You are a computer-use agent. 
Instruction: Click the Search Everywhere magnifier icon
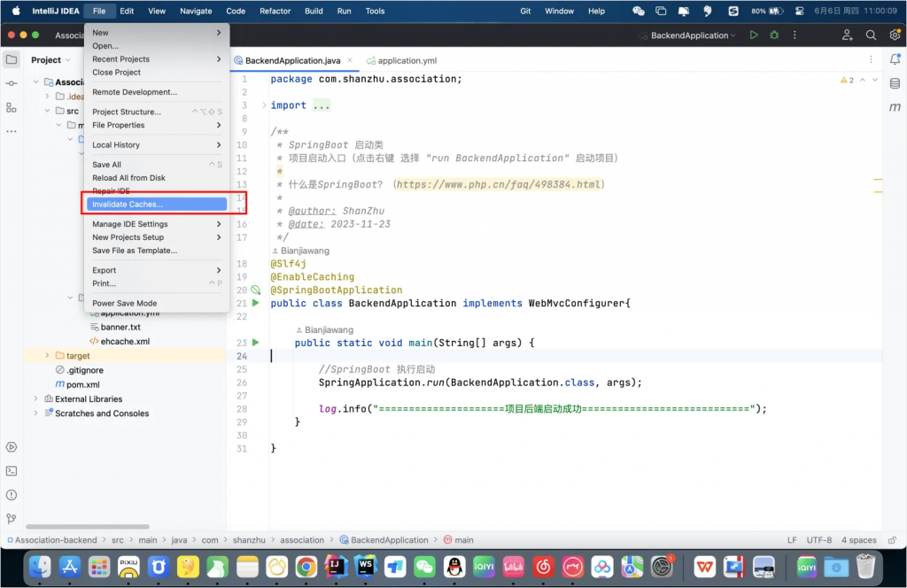click(x=871, y=35)
